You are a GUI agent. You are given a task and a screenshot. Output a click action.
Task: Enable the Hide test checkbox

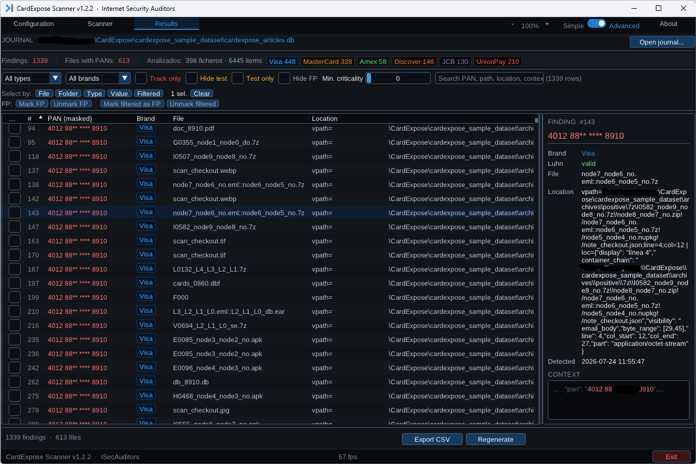pyautogui.click(x=191, y=79)
